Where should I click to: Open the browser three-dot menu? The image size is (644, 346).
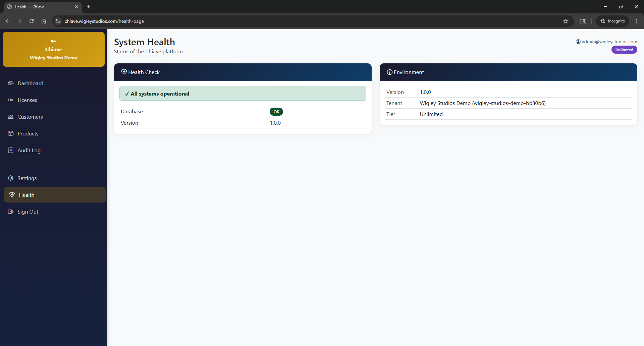(636, 21)
